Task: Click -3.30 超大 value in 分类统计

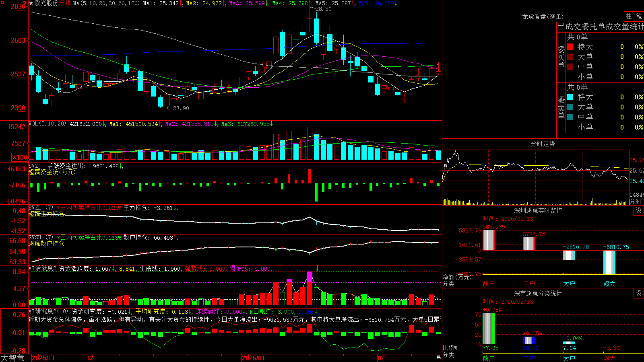Action: pos(611,348)
